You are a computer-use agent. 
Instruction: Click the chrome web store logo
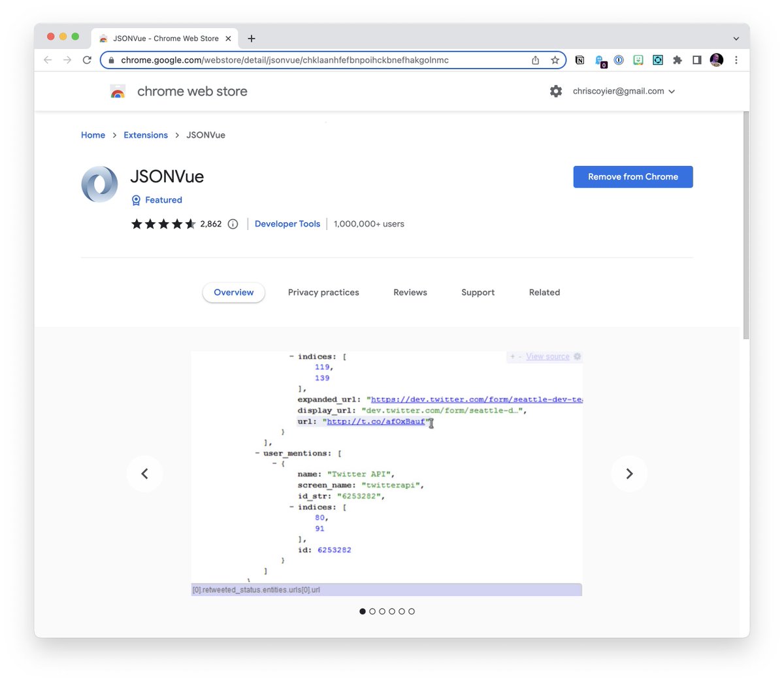(x=118, y=92)
